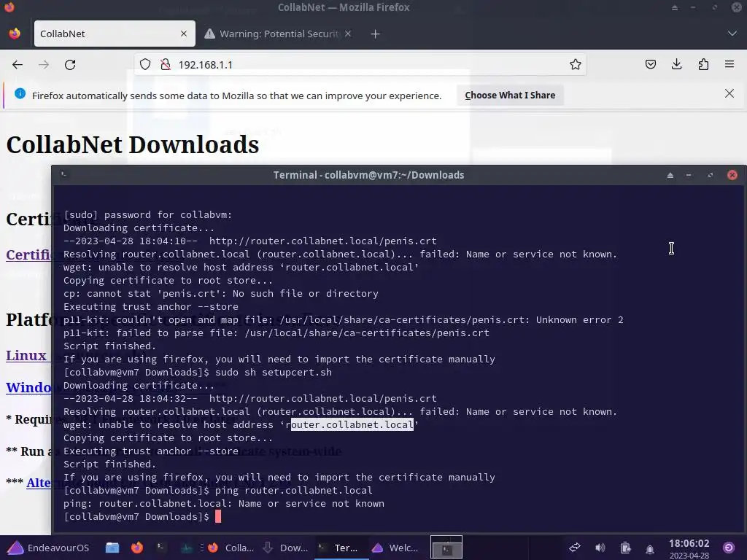Screen dimensions: 747x560
Task: Click the workspace switcher thumbnail
Action: (x=446, y=547)
